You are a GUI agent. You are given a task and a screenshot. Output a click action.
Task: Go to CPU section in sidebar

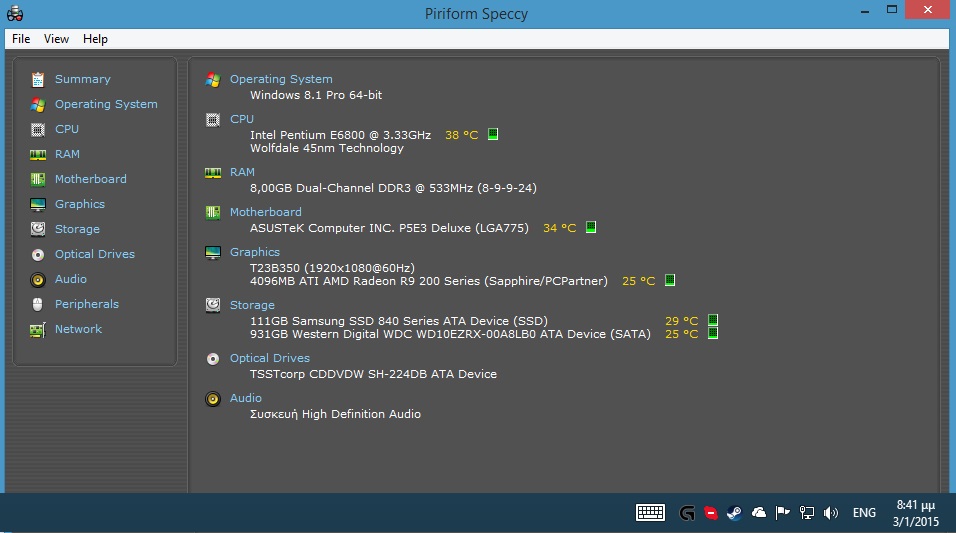click(x=66, y=129)
